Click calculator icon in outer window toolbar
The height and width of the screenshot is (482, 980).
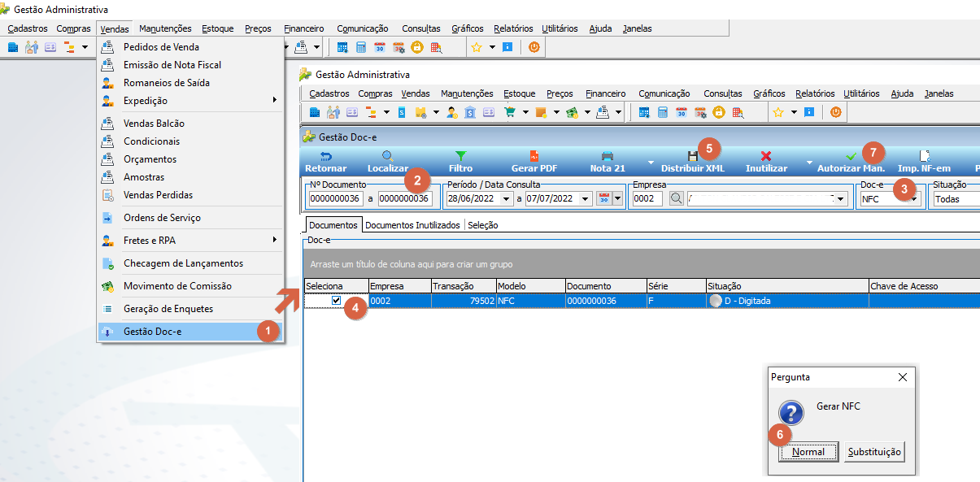pos(361,47)
